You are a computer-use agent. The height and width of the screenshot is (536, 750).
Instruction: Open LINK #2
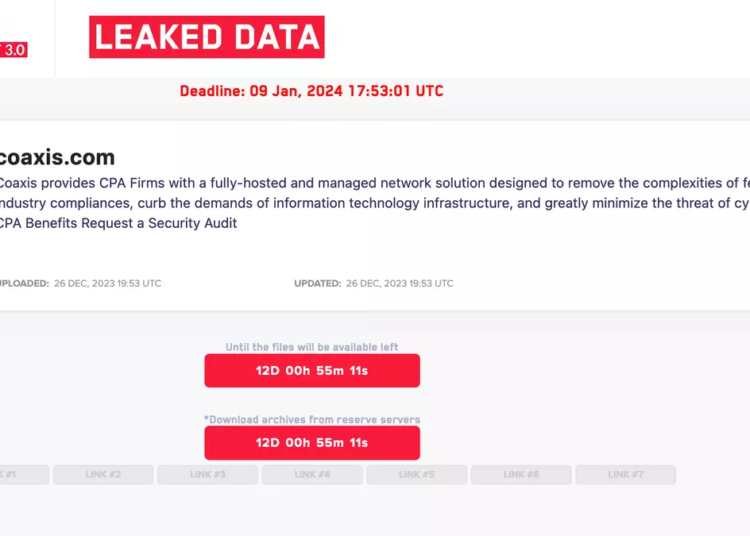pyautogui.click(x=103, y=475)
